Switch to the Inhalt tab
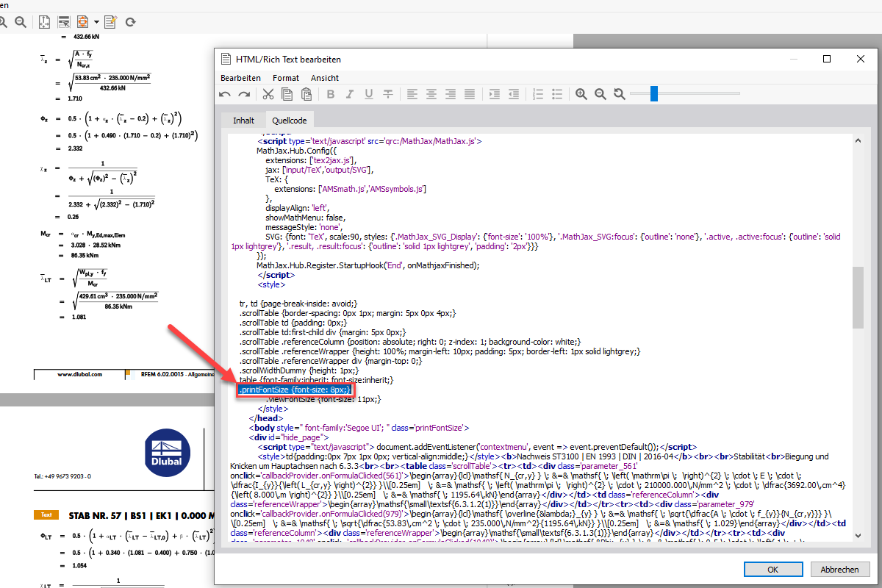 [x=243, y=121]
